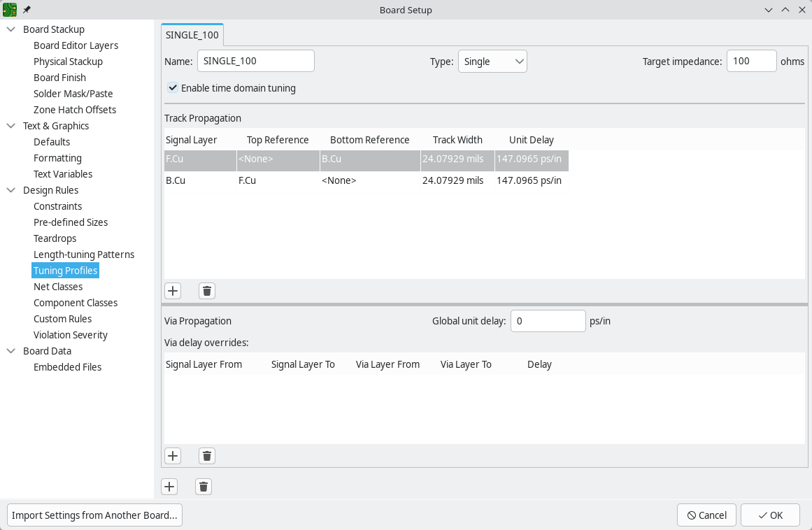The height and width of the screenshot is (530, 812).
Task: Click Import Settings from Another Board
Action: [94, 515]
